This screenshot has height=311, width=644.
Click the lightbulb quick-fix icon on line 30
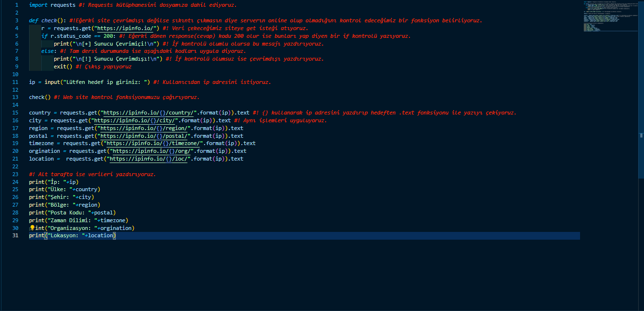[x=32, y=228]
